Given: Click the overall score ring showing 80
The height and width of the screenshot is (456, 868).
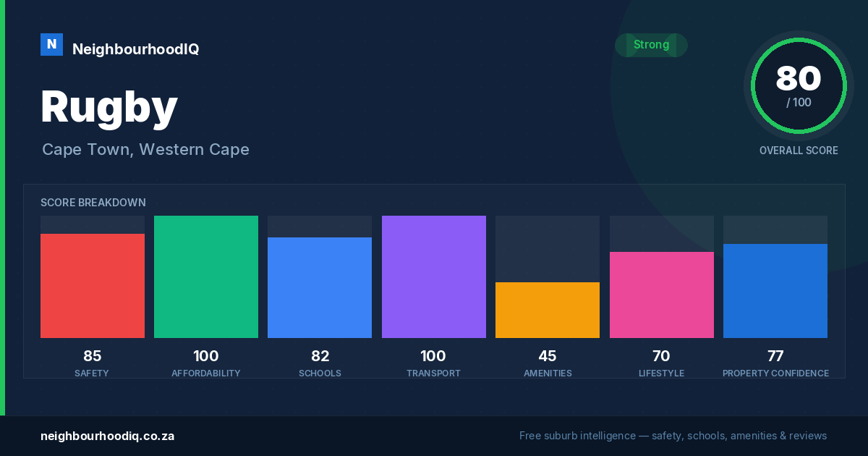Looking at the screenshot, I should 799,86.
